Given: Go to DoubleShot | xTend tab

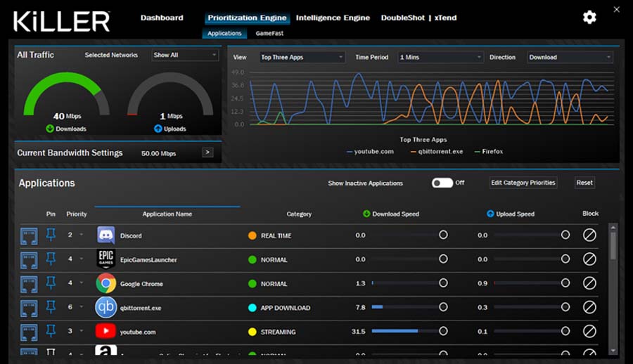Looking at the screenshot, I should pyautogui.click(x=418, y=18).
